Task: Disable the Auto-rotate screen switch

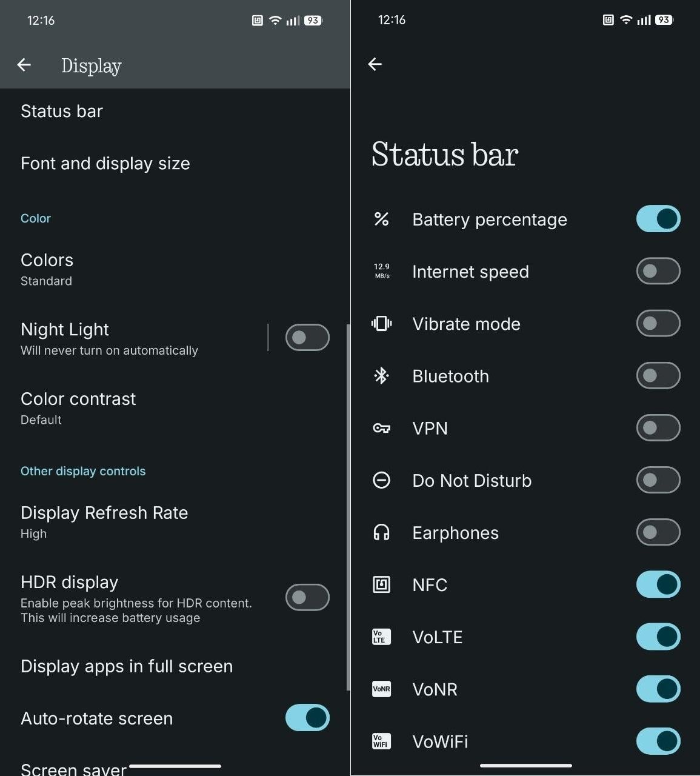Action: point(307,718)
